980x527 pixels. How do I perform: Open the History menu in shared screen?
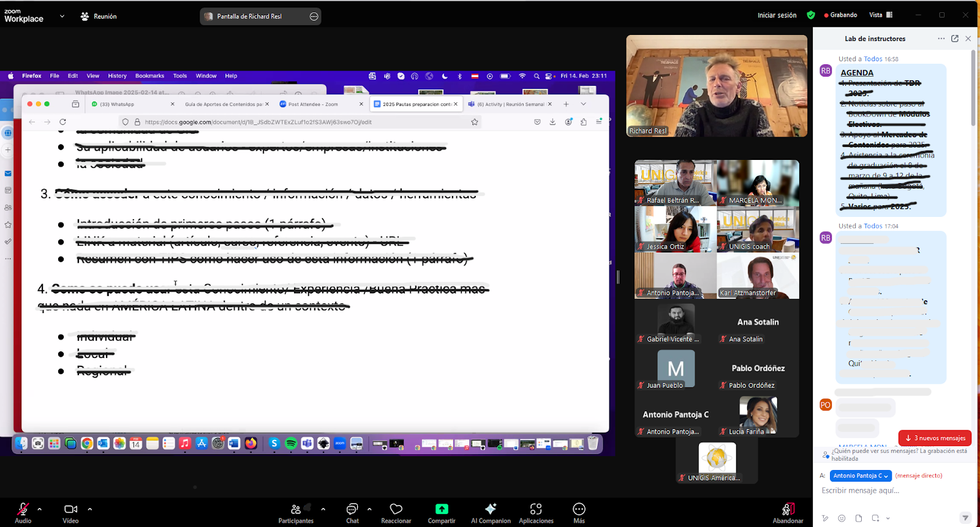(117, 76)
